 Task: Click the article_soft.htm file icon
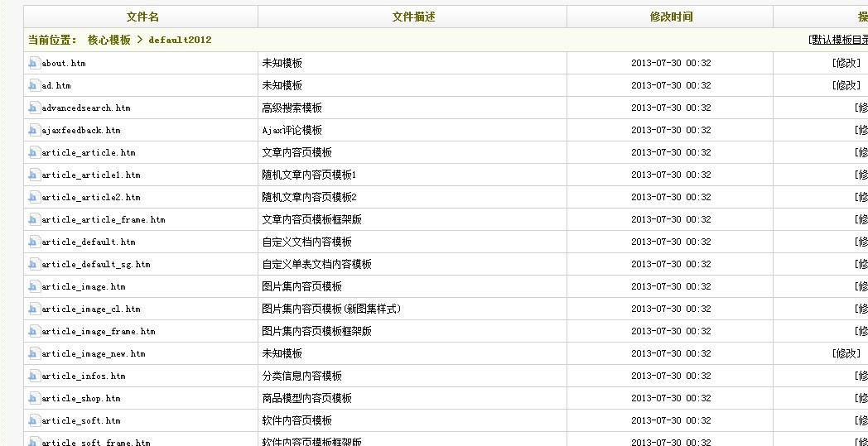tap(34, 420)
